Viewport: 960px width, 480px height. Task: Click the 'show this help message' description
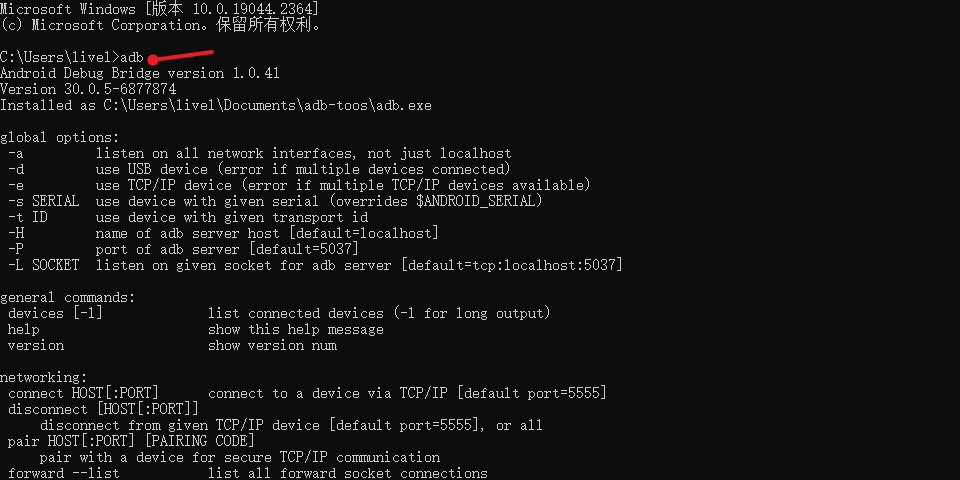click(296, 329)
